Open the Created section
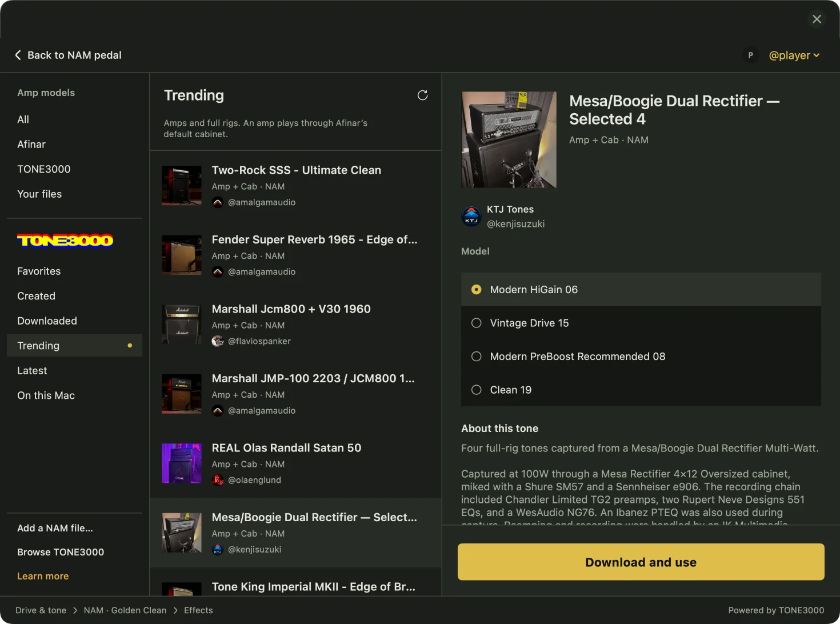Viewport: 840px width, 624px height. click(74, 296)
